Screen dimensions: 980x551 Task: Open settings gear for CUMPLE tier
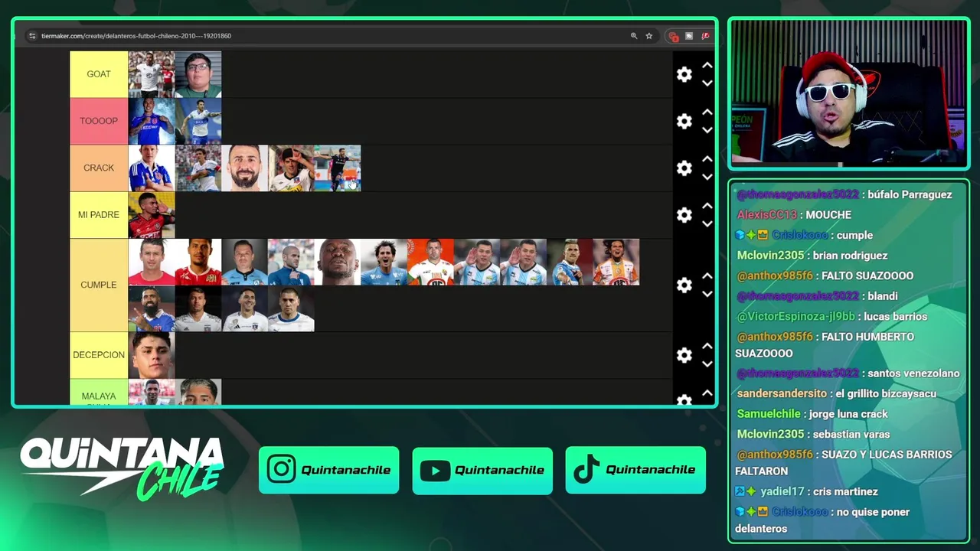coord(684,285)
